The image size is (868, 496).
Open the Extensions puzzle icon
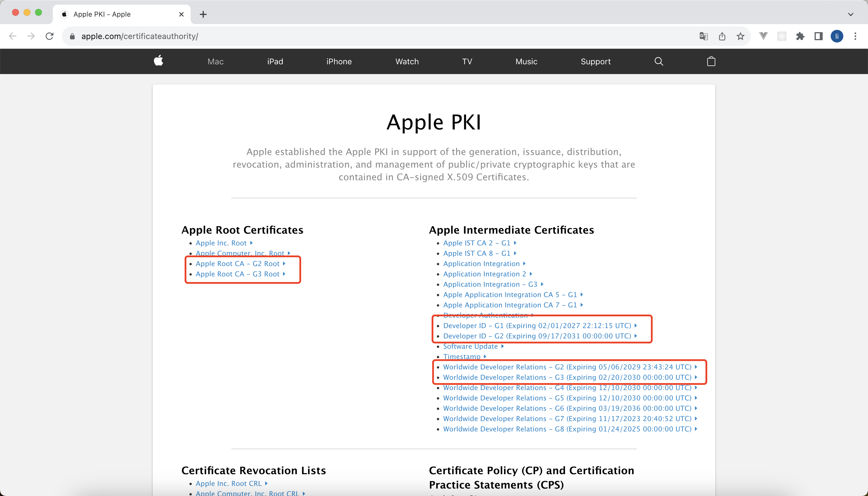pyautogui.click(x=800, y=36)
